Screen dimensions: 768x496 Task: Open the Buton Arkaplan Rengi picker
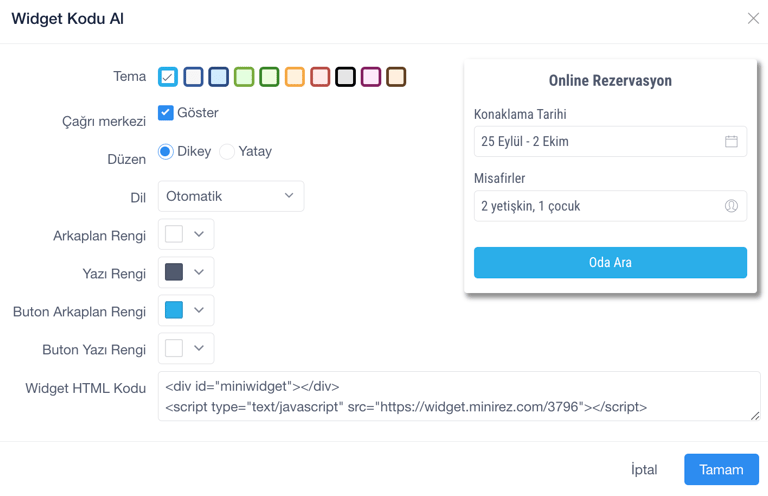click(186, 310)
